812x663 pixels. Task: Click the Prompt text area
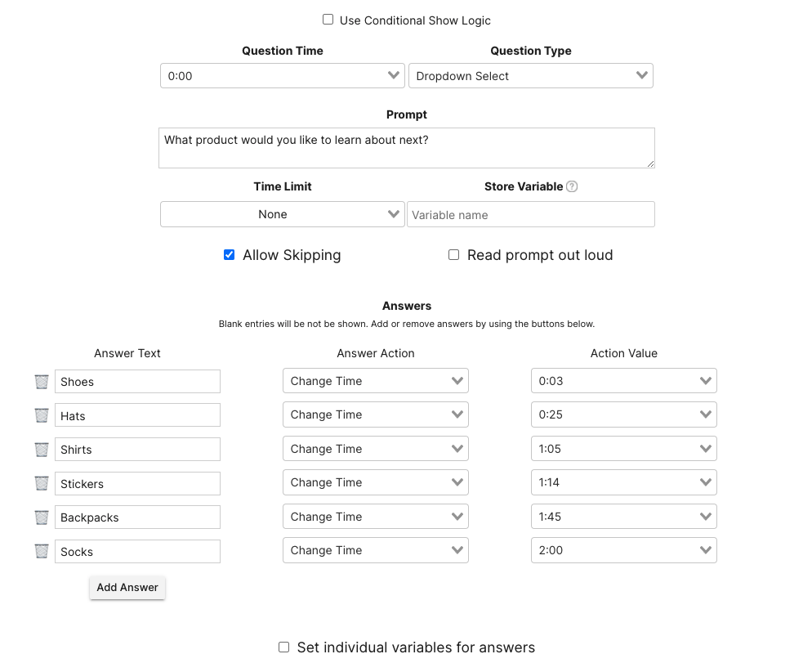407,148
